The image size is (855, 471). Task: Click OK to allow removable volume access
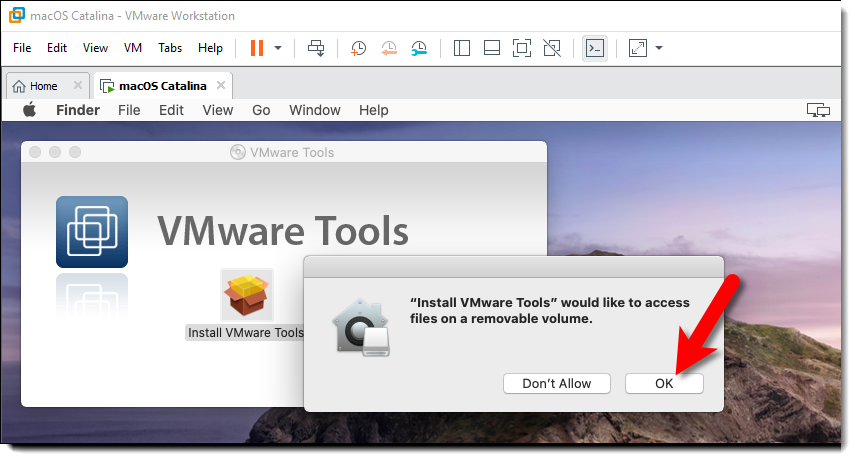point(664,384)
